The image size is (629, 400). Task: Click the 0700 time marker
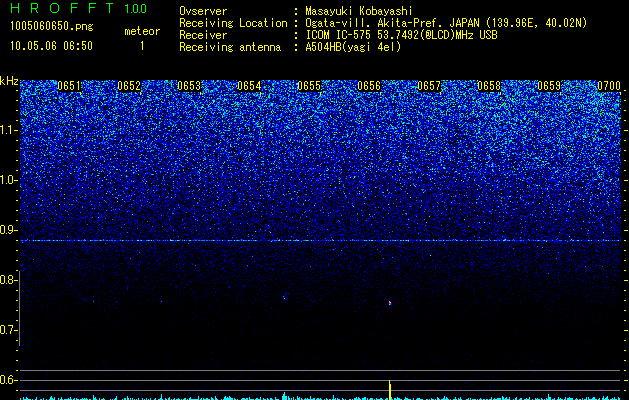click(609, 86)
